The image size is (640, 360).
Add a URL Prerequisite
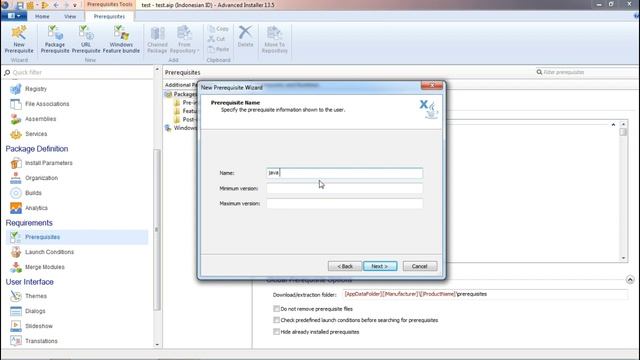(x=86, y=39)
